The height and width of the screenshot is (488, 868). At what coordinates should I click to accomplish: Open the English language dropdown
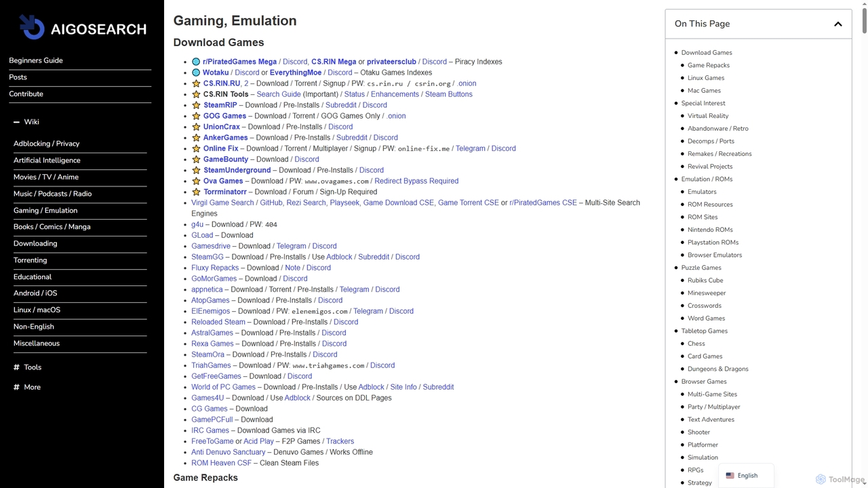(746, 476)
